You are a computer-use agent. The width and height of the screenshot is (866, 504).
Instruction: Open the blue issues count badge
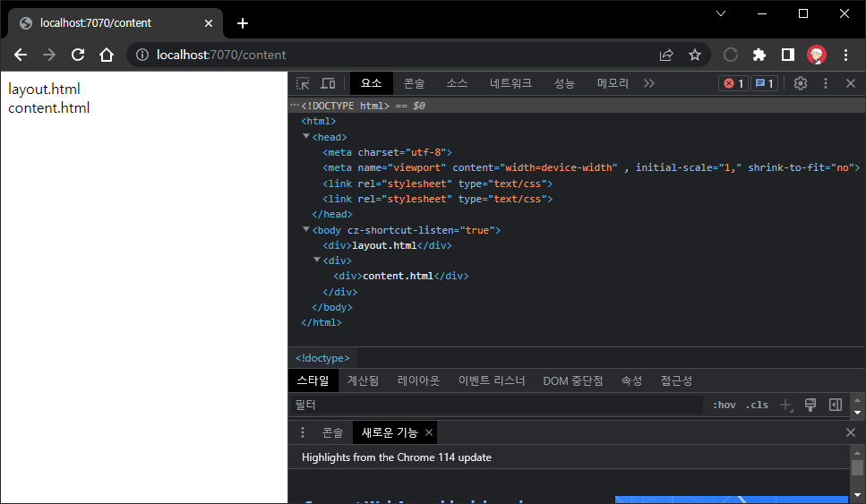[x=765, y=83]
